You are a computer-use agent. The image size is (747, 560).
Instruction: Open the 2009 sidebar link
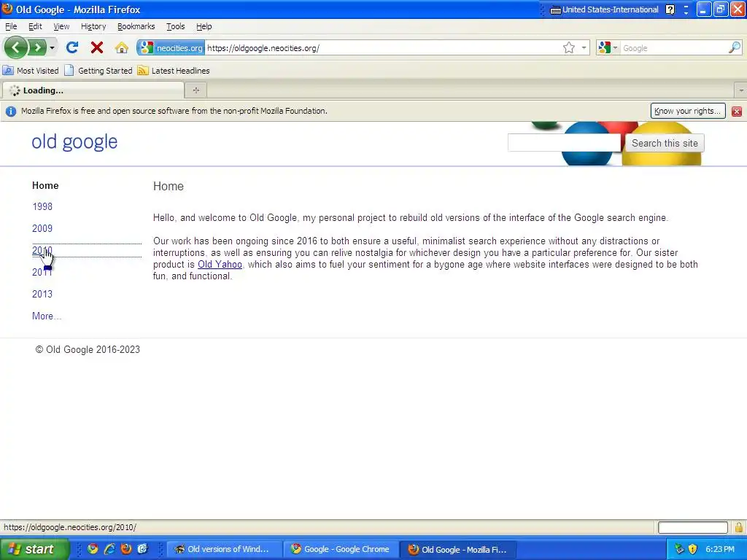(x=42, y=228)
